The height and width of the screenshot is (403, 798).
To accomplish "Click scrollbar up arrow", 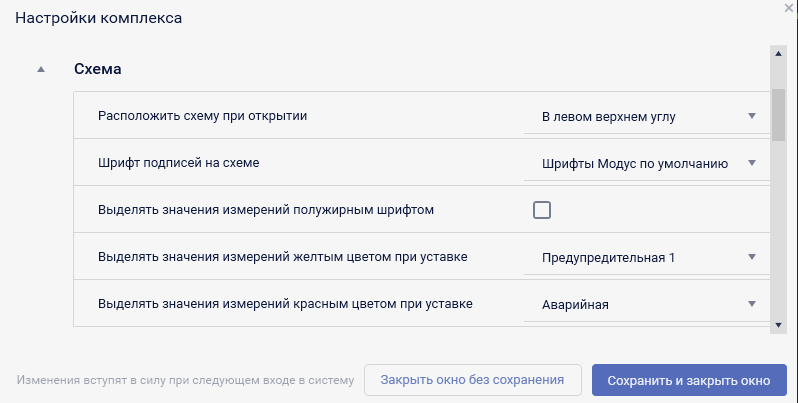I will click(x=777, y=53).
